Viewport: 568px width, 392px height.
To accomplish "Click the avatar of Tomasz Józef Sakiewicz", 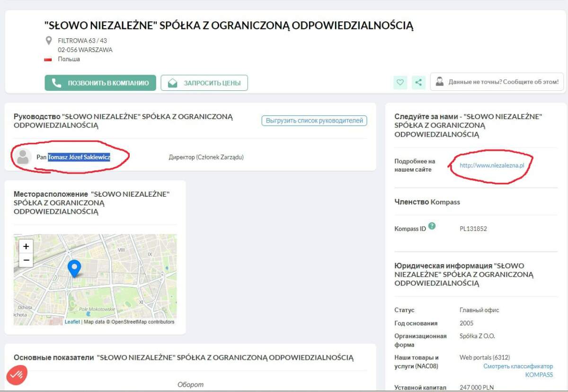I will 22,157.
